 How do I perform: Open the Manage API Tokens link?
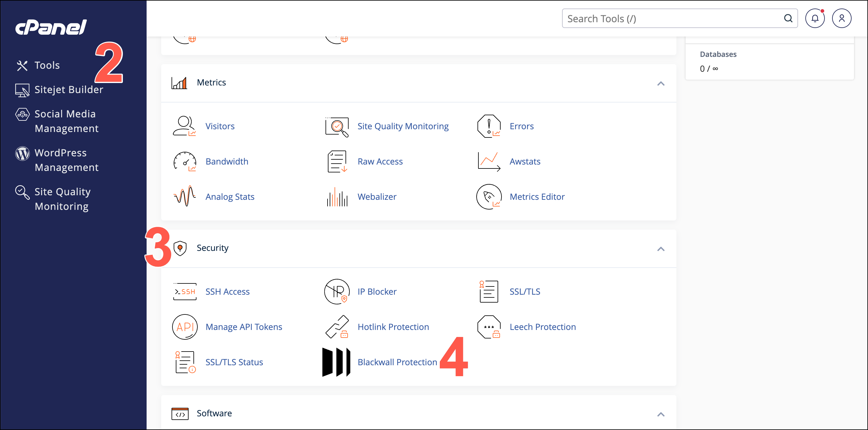(244, 327)
